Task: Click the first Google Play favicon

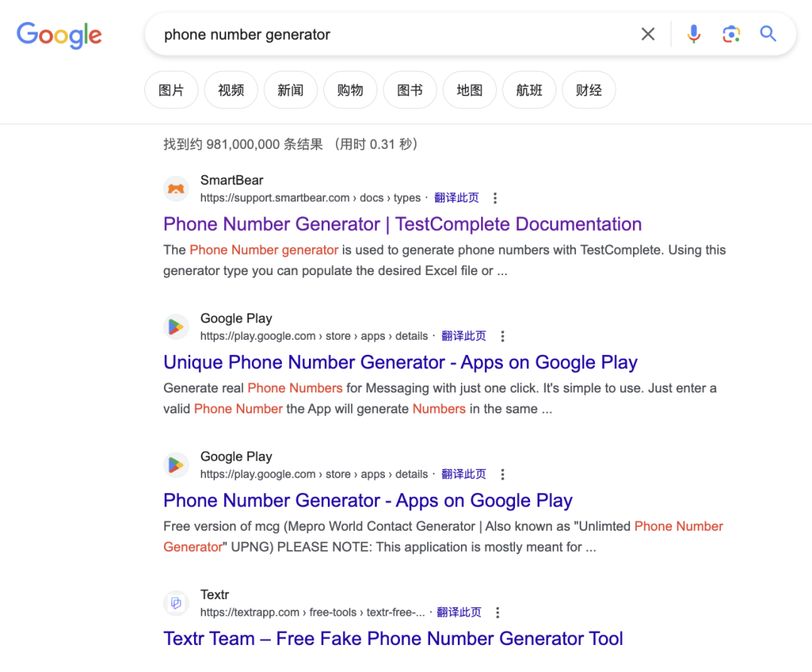Action: pos(176,327)
